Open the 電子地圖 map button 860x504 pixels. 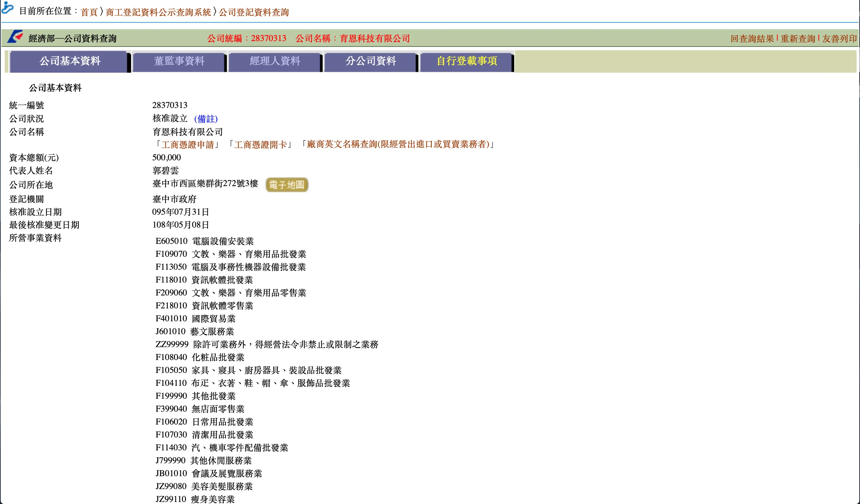click(287, 185)
